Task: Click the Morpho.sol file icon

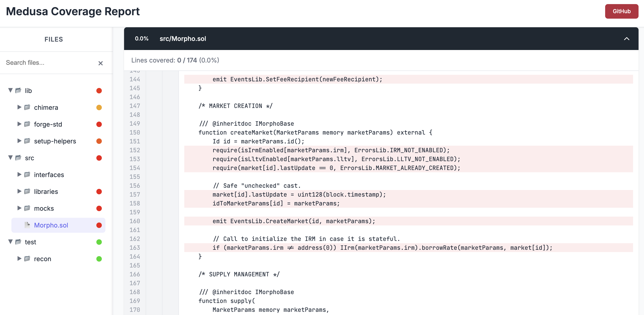Action: 27,225
